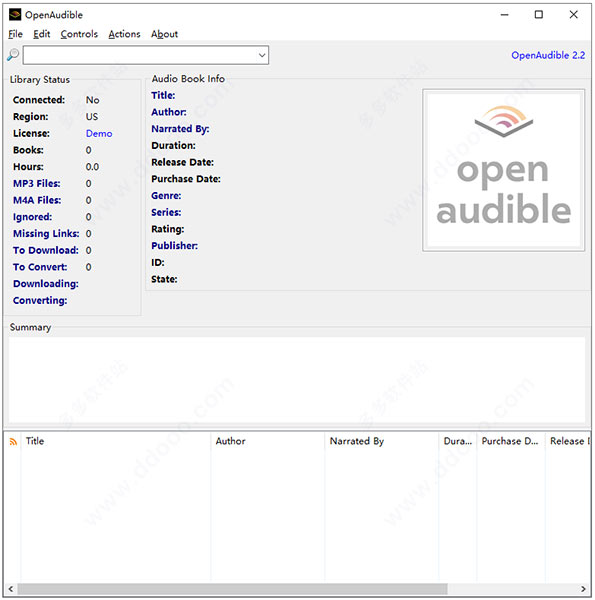
Task: Click the State label
Action: 164,279
